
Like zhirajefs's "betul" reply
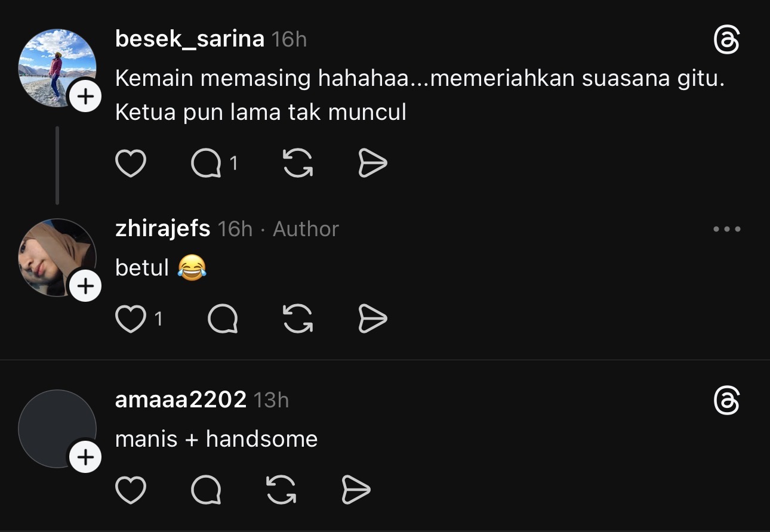click(x=130, y=319)
